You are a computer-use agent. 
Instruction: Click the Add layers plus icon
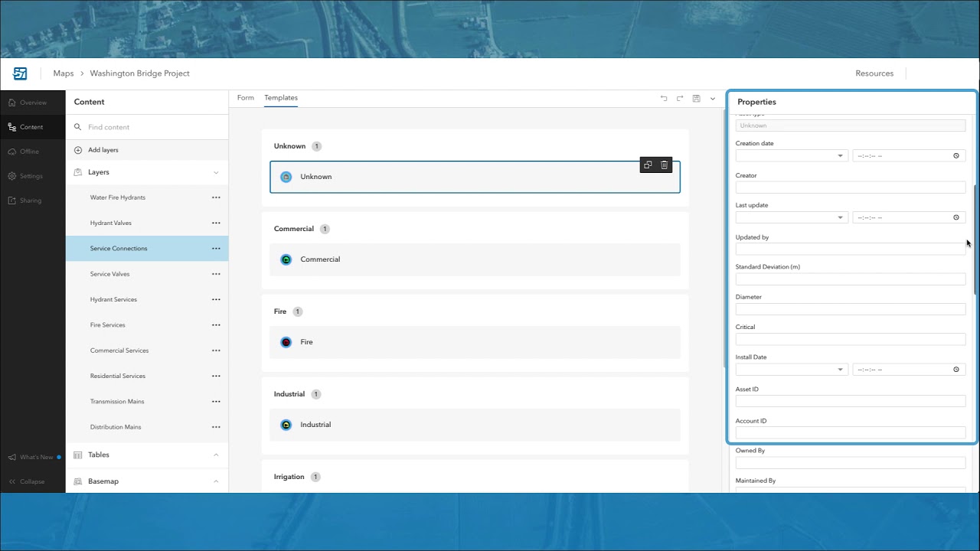pyautogui.click(x=78, y=150)
